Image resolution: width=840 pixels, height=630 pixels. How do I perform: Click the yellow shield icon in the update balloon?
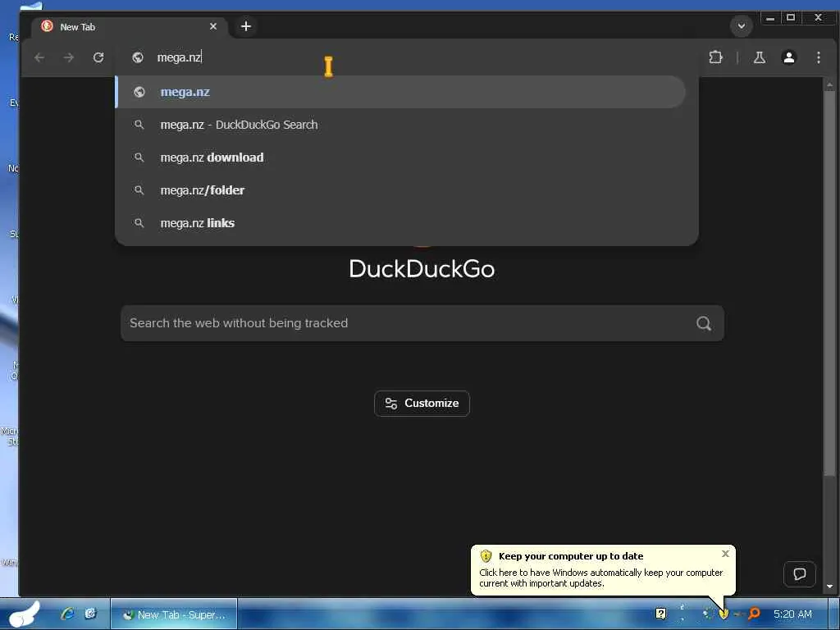click(486, 555)
